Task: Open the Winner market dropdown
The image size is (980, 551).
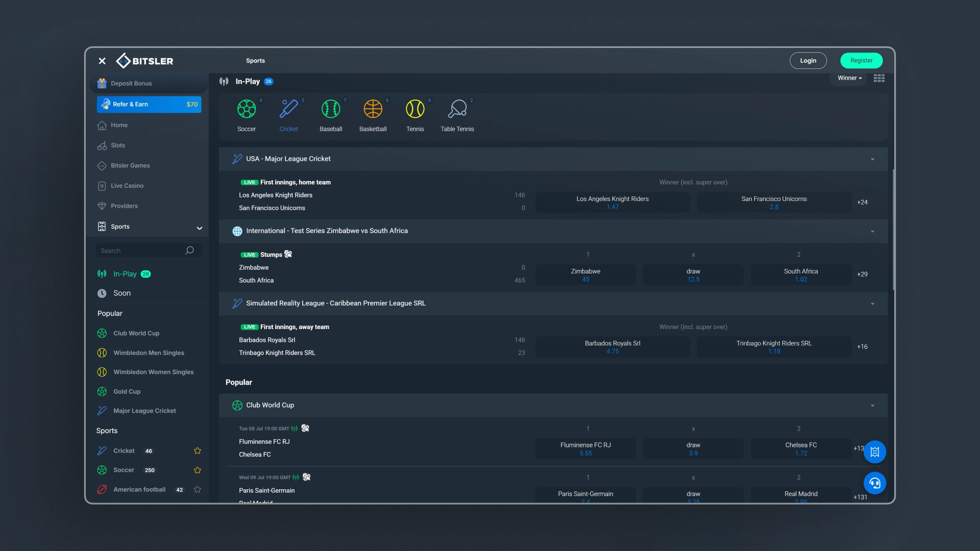Action: tap(849, 78)
